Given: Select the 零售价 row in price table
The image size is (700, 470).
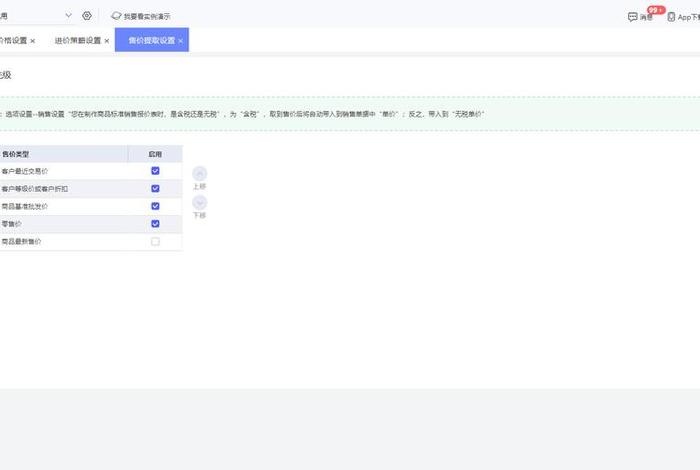Looking at the screenshot, I should click(12, 224).
